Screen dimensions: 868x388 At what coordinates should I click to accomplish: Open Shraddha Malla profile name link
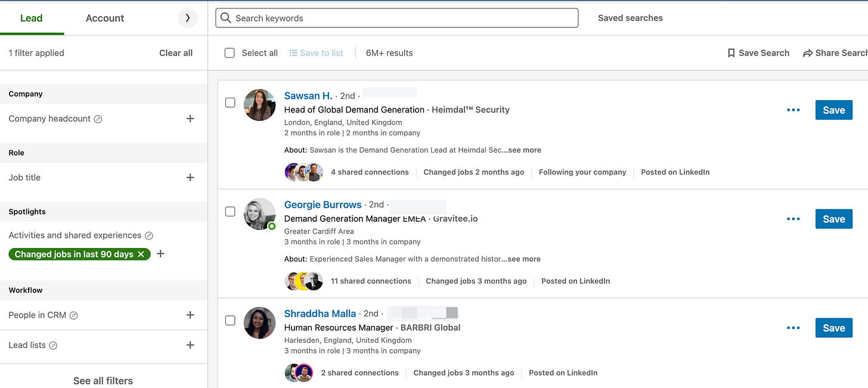pos(320,313)
